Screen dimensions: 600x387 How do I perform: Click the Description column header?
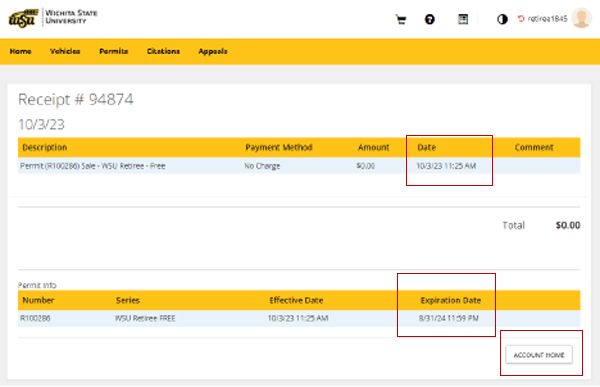45,147
